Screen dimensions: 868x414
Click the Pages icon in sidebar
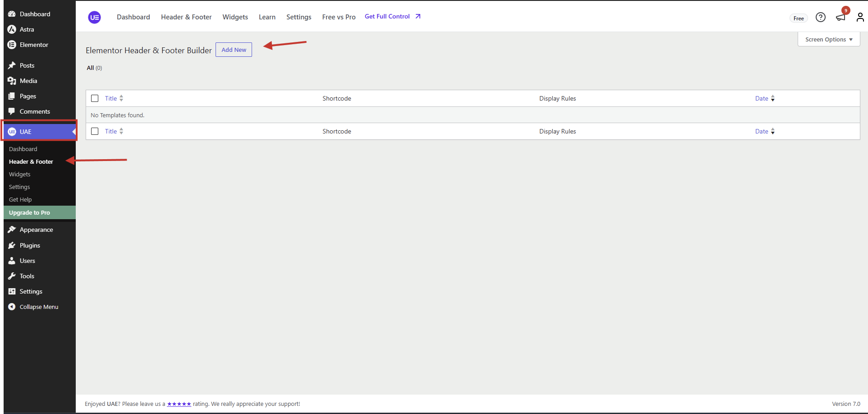pyautogui.click(x=12, y=96)
